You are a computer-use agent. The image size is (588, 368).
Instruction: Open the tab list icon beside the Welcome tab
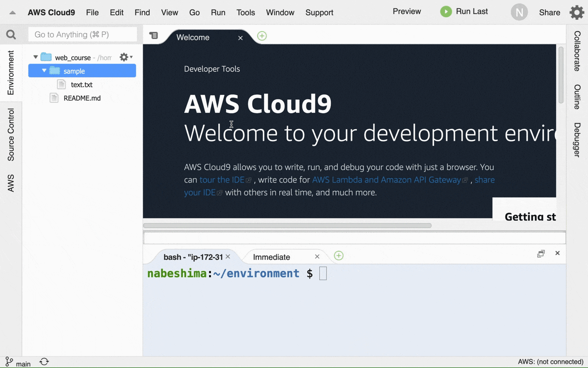point(153,35)
